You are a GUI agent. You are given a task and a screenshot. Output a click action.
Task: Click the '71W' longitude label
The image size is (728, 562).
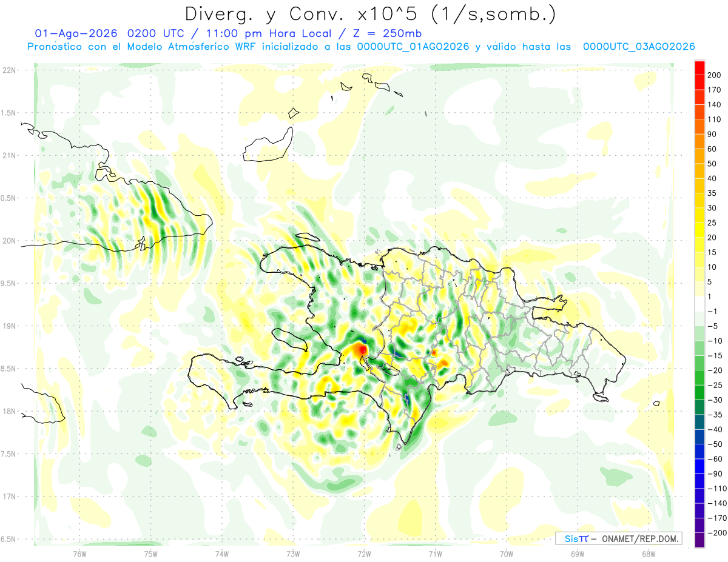[435, 554]
